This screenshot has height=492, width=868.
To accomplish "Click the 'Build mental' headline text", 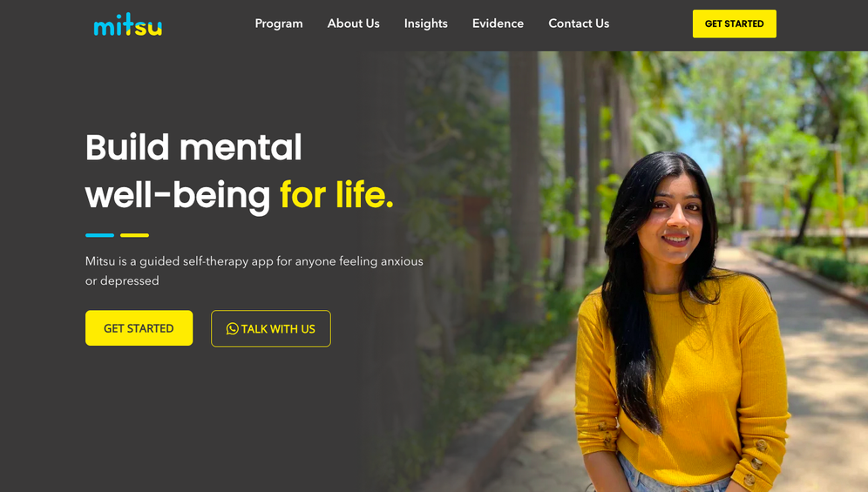I will (x=193, y=147).
